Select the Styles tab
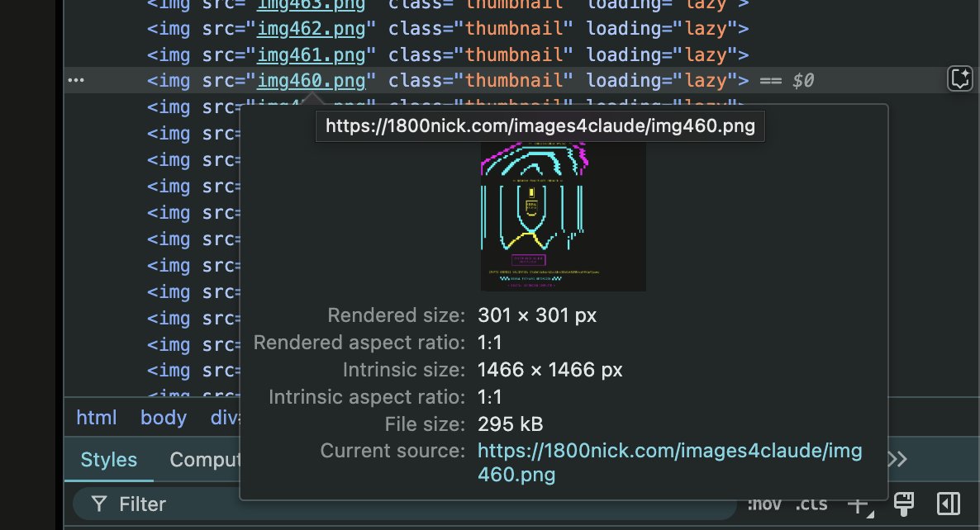The image size is (980, 530). coord(108,460)
